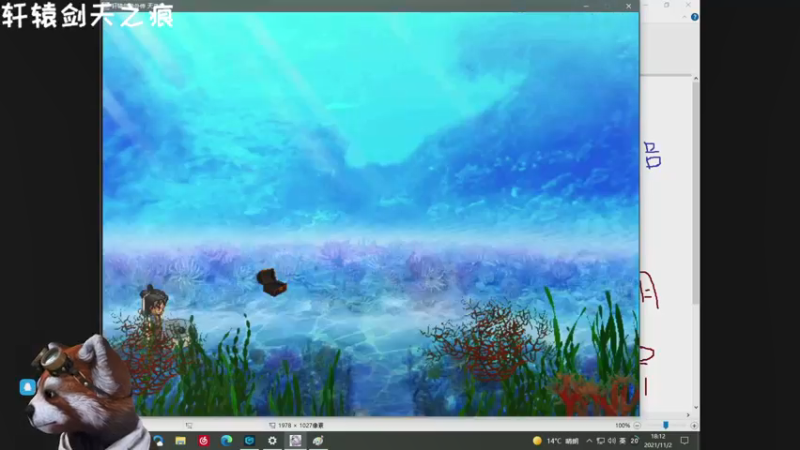The image size is (800, 450).
Task: Open the network status tray icon
Action: [x=601, y=441]
